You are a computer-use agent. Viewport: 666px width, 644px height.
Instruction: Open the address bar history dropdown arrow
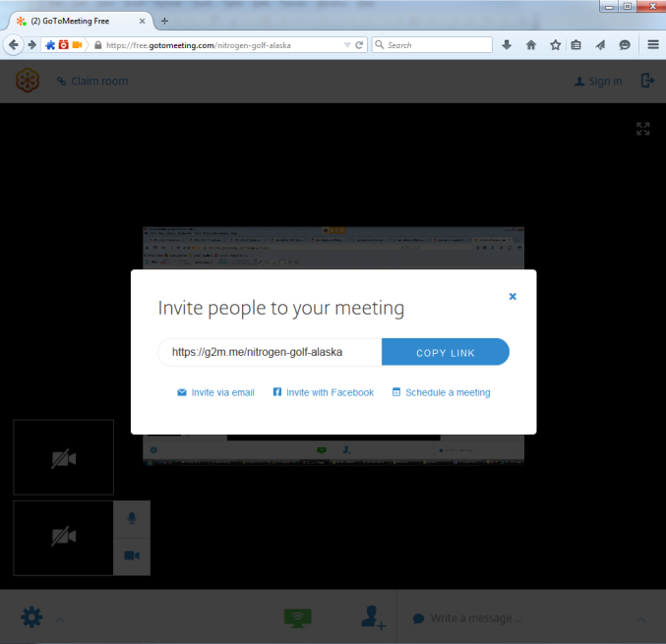347,45
